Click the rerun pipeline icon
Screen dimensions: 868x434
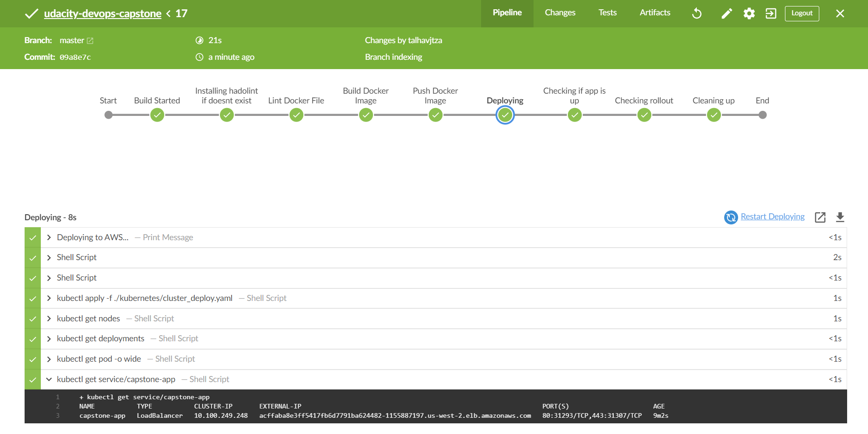(697, 13)
